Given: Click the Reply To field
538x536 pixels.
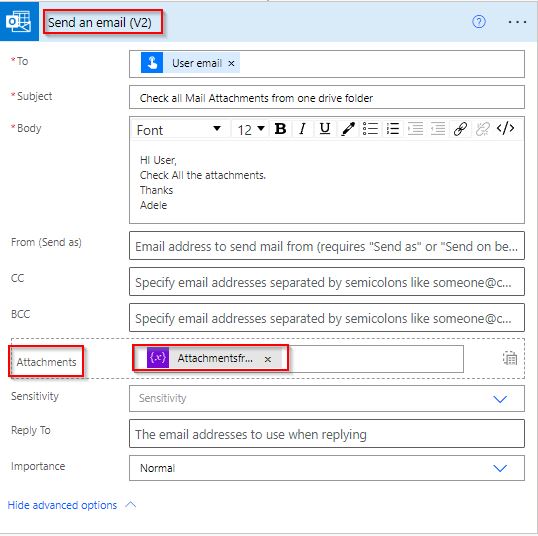Looking at the screenshot, I should (327, 434).
